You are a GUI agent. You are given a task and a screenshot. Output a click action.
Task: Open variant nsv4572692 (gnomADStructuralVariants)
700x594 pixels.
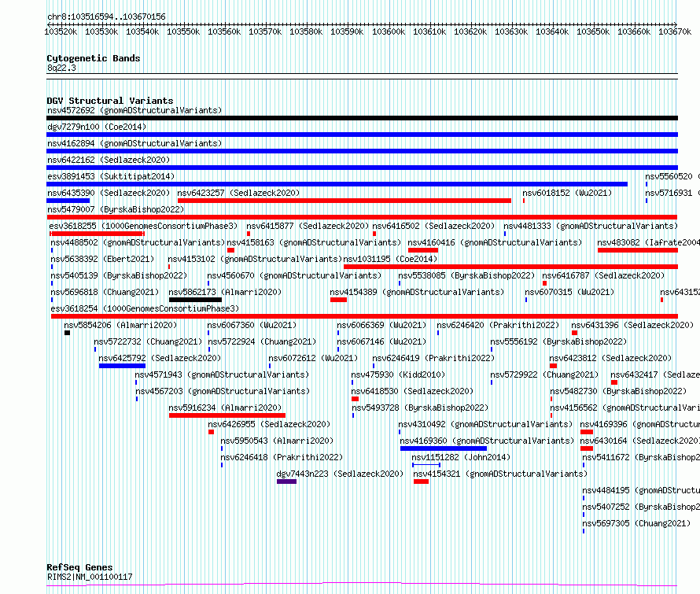pyautogui.click(x=134, y=110)
